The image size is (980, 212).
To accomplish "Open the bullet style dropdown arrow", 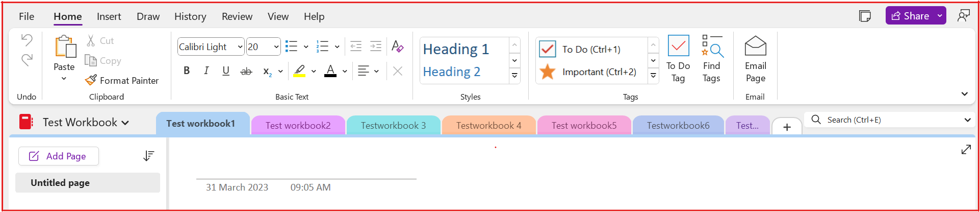I will (x=306, y=46).
